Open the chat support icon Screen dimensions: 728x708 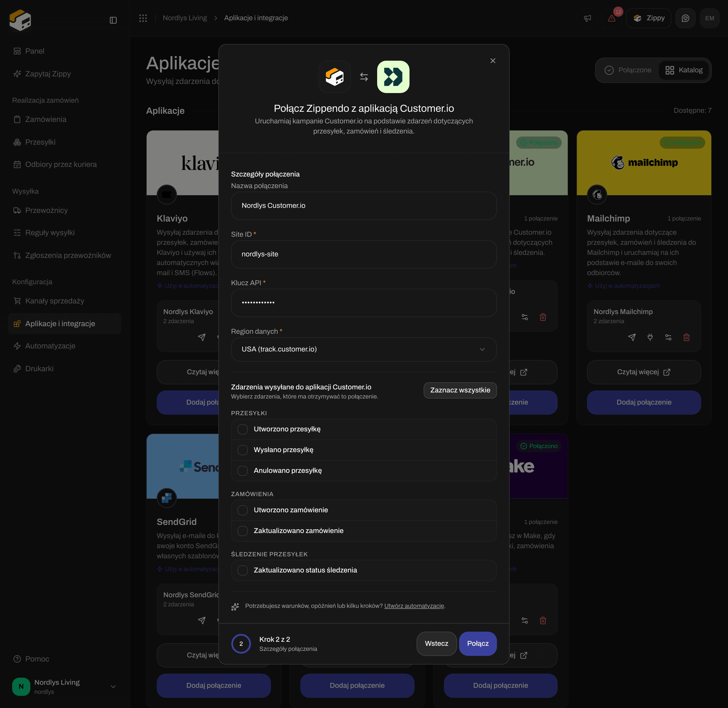click(x=685, y=18)
